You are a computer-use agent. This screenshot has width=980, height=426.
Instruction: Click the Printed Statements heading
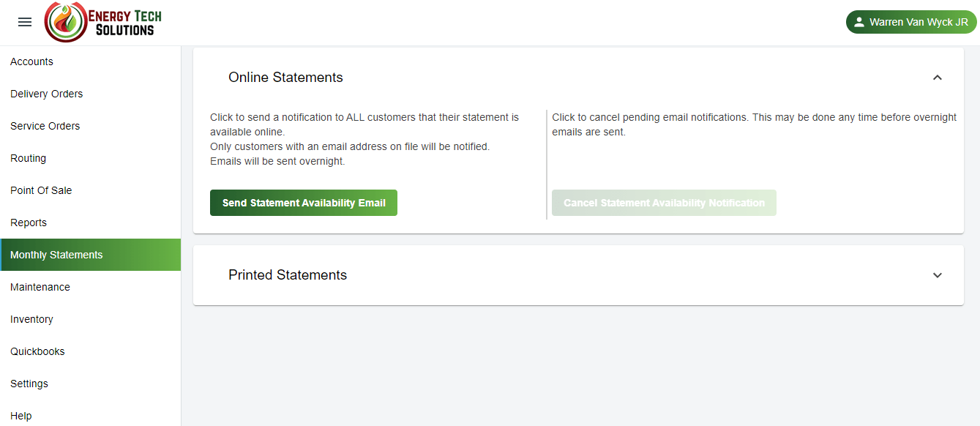pyautogui.click(x=288, y=275)
